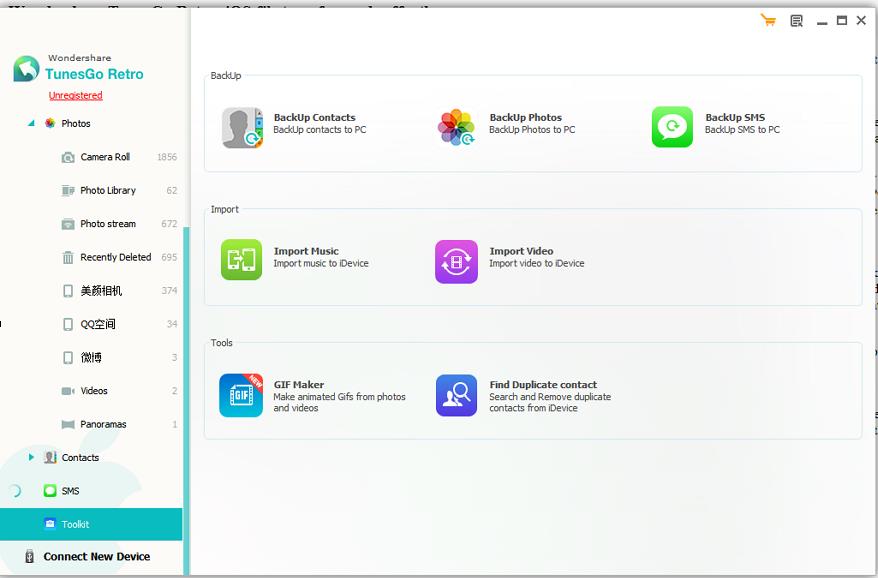Open the Photo Library album
878x578 pixels.
click(x=108, y=190)
